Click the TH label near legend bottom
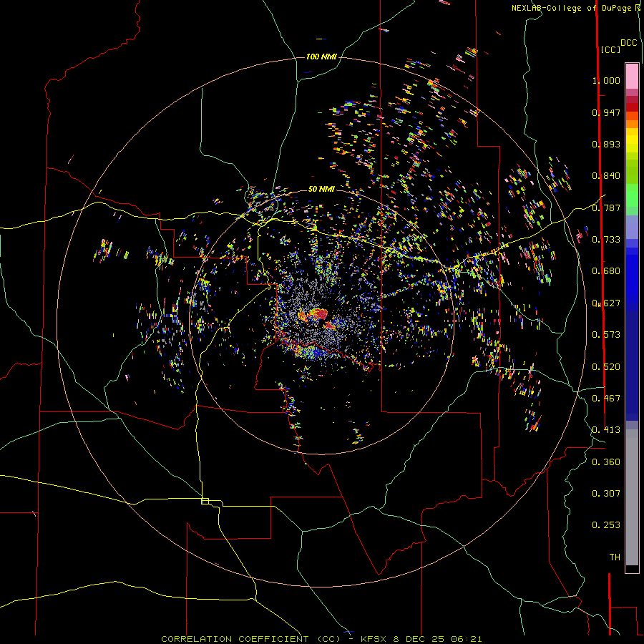644x644 pixels. point(615,557)
